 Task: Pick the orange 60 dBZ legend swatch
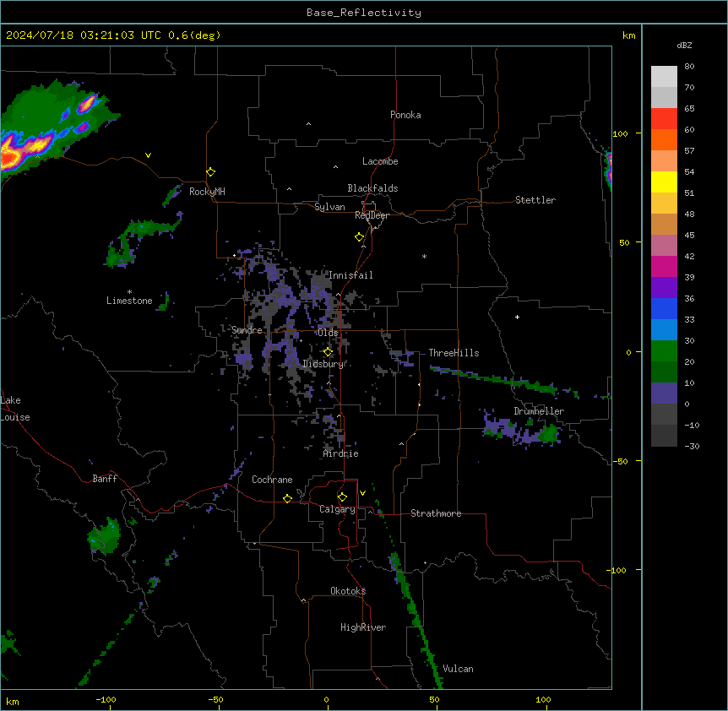664,139
